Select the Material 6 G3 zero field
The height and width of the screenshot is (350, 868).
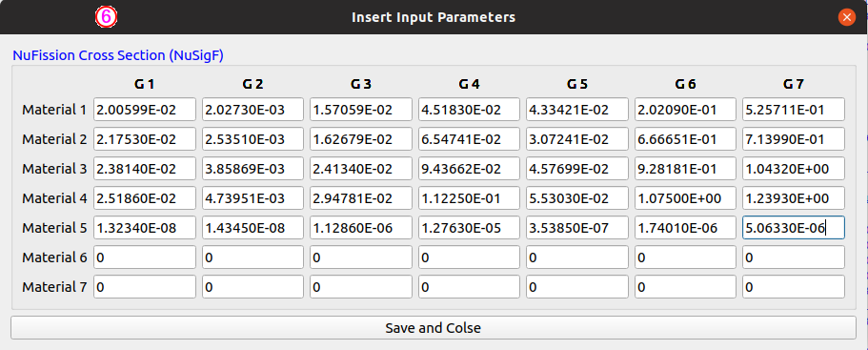pyautogui.click(x=361, y=257)
